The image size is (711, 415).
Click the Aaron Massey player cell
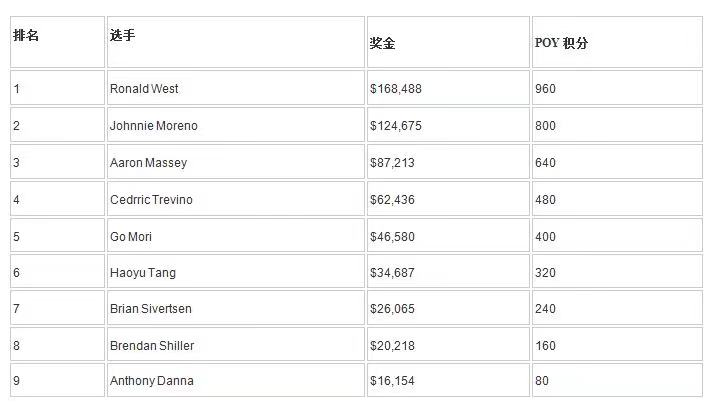[x=236, y=162]
